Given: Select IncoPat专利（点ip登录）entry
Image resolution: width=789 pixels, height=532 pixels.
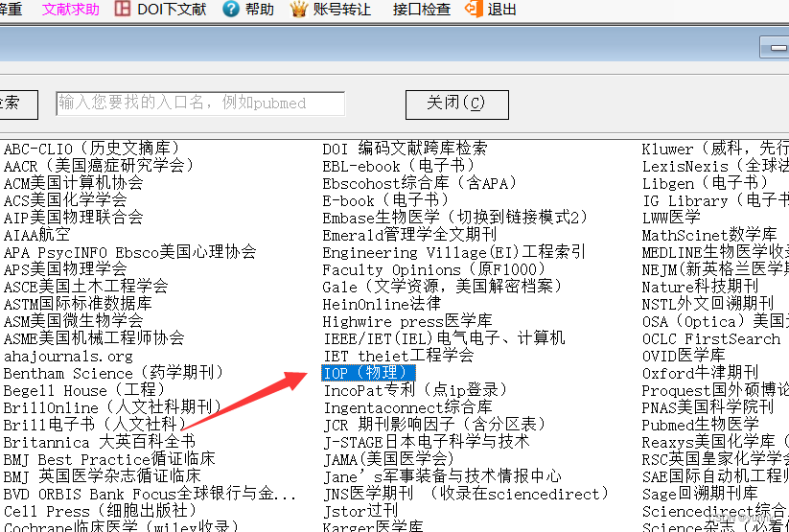Looking at the screenshot, I should [x=415, y=390].
